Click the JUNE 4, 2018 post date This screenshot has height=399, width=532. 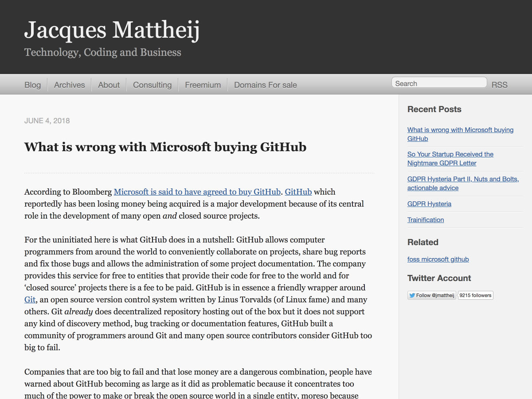47,121
